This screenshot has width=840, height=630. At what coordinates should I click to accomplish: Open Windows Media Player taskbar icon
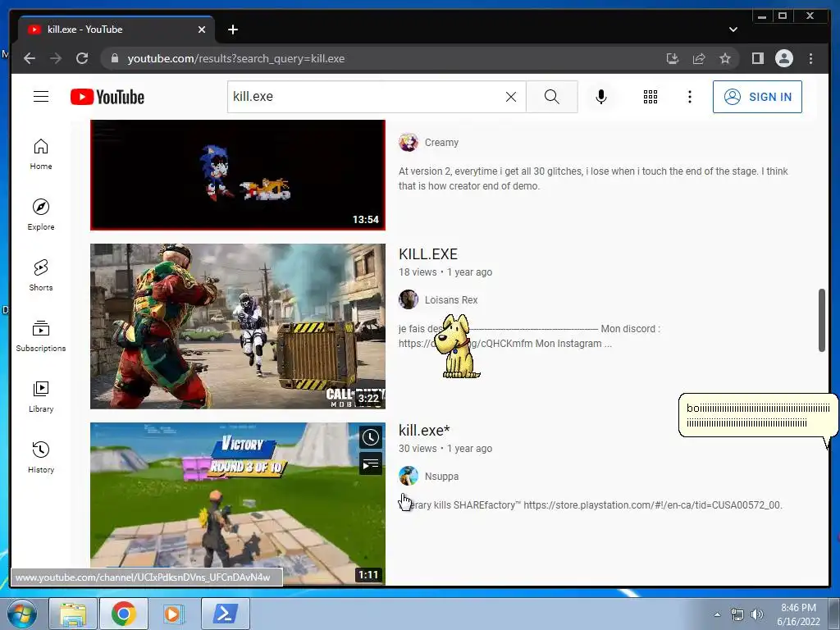[173, 614]
